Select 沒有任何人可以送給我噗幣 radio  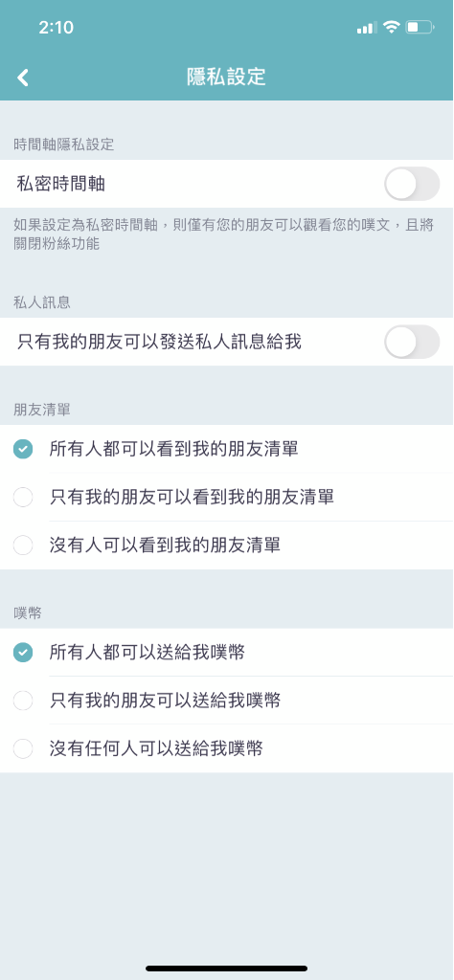23,748
